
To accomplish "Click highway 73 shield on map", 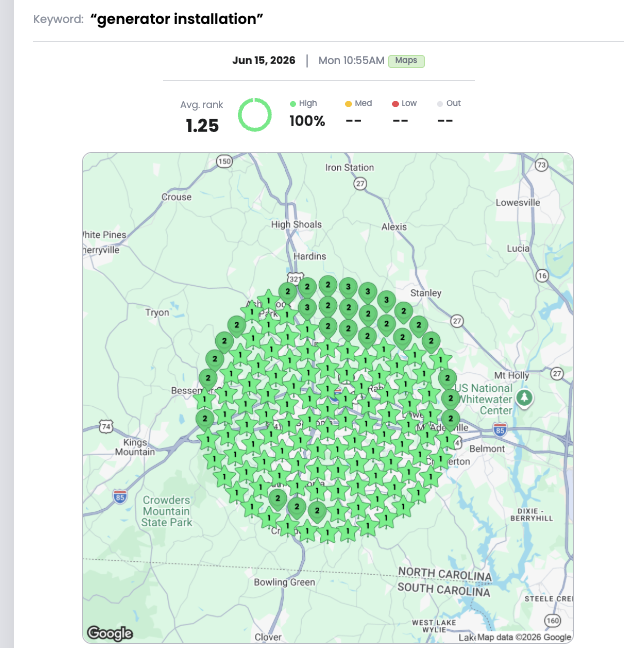I will coord(541,165).
